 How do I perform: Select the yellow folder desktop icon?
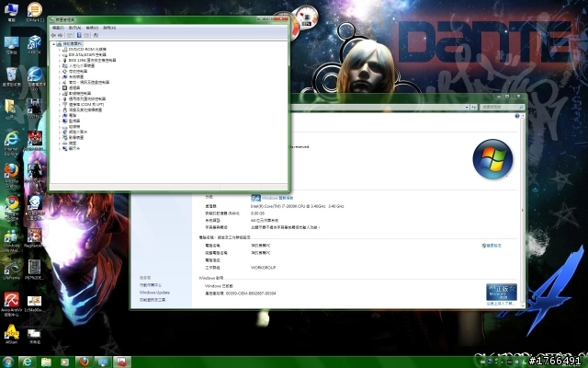pyautogui.click(x=10, y=109)
